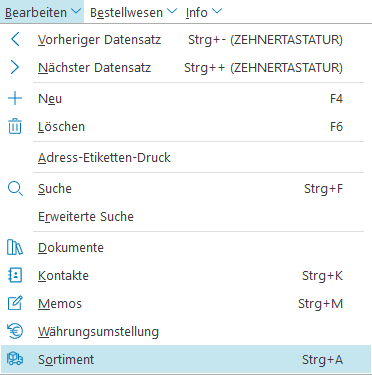Select Vorheriger Datensatz text entry
The width and height of the screenshot is (372, 375).
tap(99, 40)
